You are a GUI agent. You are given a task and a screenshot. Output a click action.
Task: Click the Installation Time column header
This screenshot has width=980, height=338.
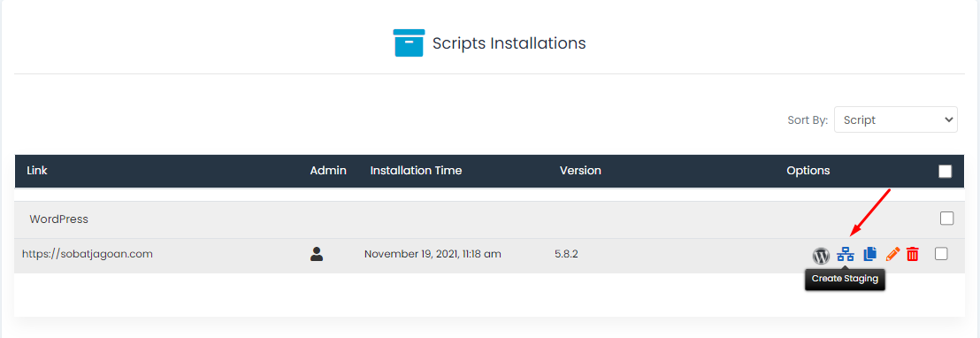[417, 171]
